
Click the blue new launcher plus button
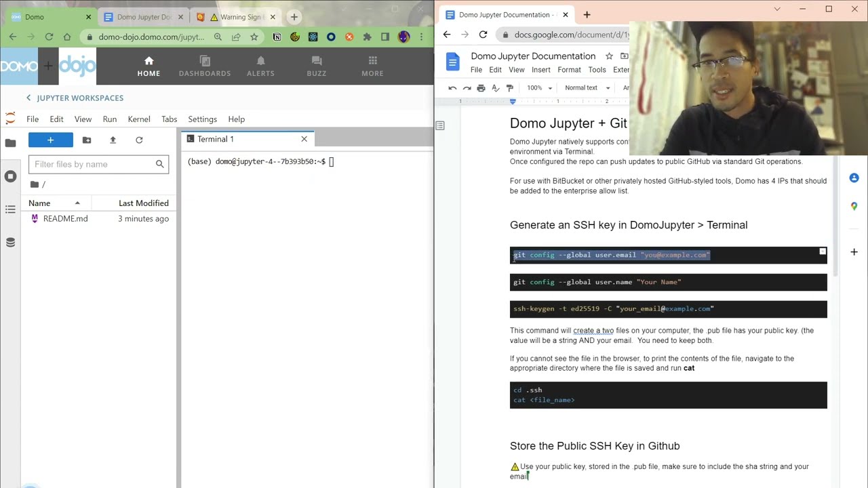point(50,140)
